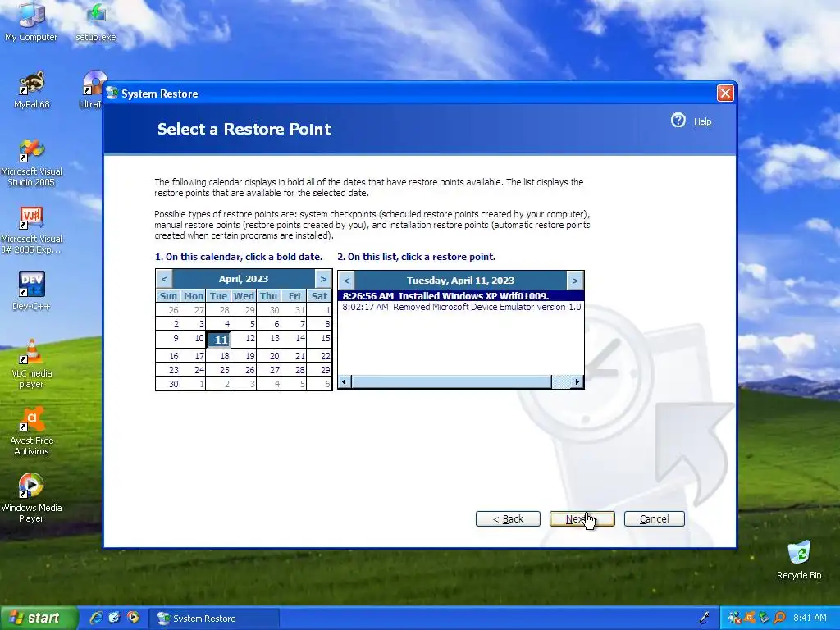The width and height of the screenshot is (840, 630).
Task: Select April 15 on the calendar
Action: point(319,339)
